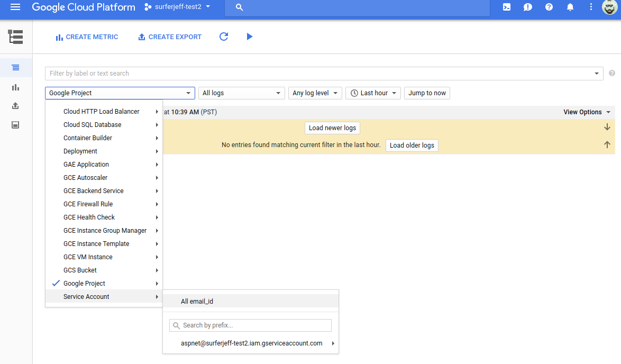Viewport: 621px width, 364px height.
Task: Click the streaming logs play arrow
Action: click(249, 37)
